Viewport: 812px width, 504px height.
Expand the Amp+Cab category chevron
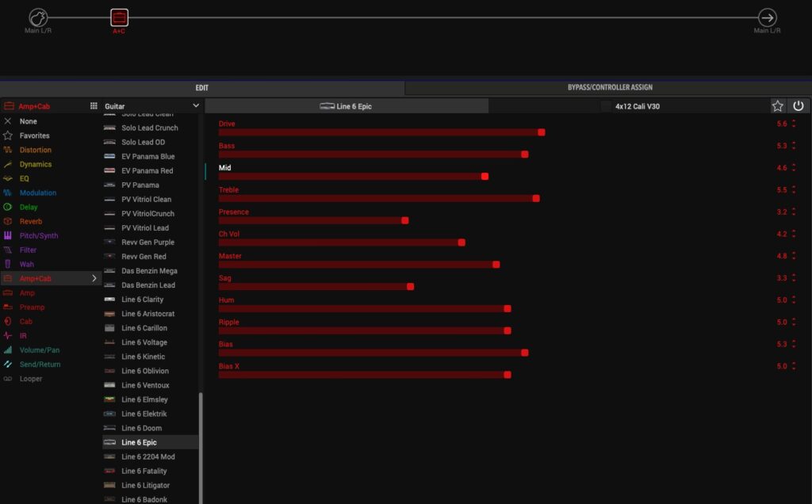(x=94, y=278)
